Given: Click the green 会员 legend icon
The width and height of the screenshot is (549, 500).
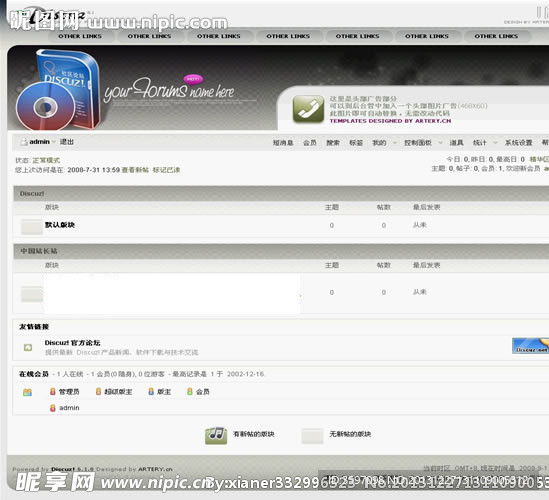Looking at the screenshot, I should (x=189, y=391).
